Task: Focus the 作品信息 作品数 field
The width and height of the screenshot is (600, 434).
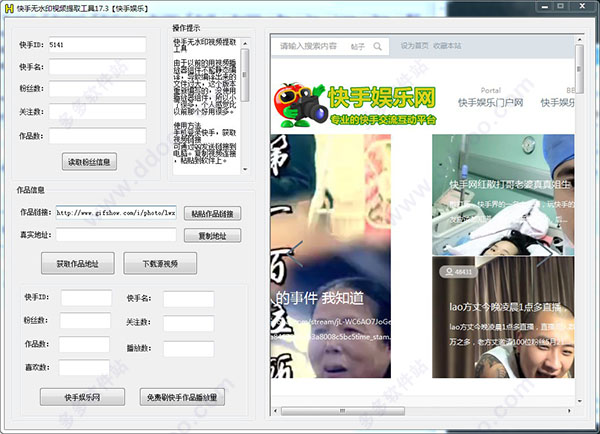Action: (x=84, y=344)
